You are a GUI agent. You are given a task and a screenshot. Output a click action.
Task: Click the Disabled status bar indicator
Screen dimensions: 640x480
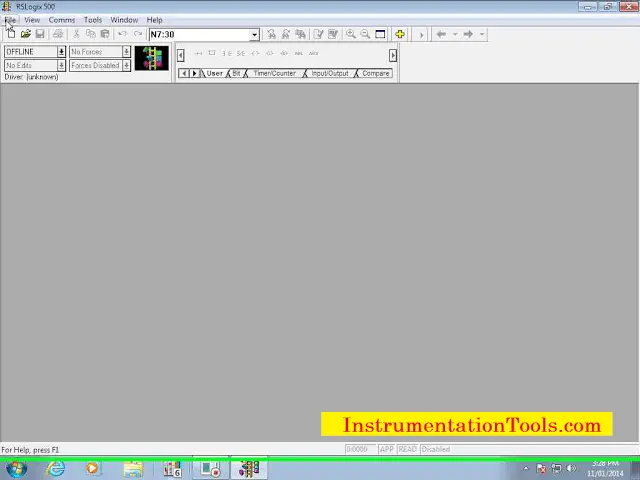[x=436, y=449]
